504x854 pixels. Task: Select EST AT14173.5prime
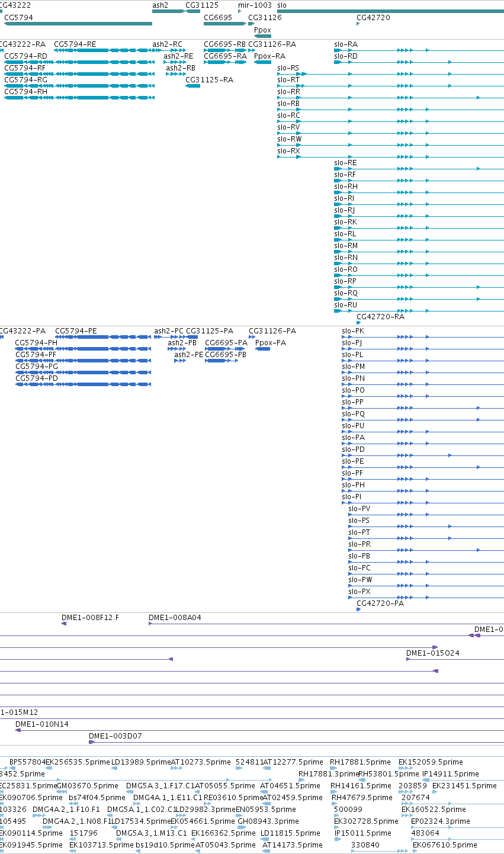click(x=292, y=845)
